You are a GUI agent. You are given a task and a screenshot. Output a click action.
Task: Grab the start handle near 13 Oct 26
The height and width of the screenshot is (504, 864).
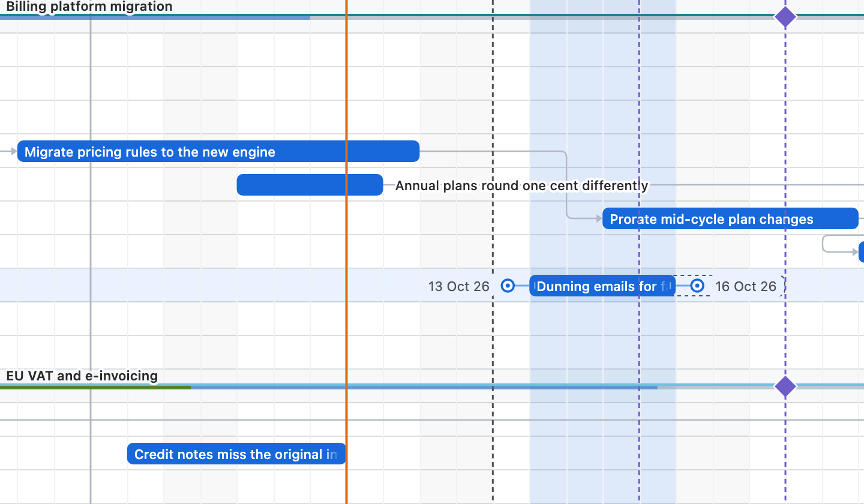click(508, 286)
